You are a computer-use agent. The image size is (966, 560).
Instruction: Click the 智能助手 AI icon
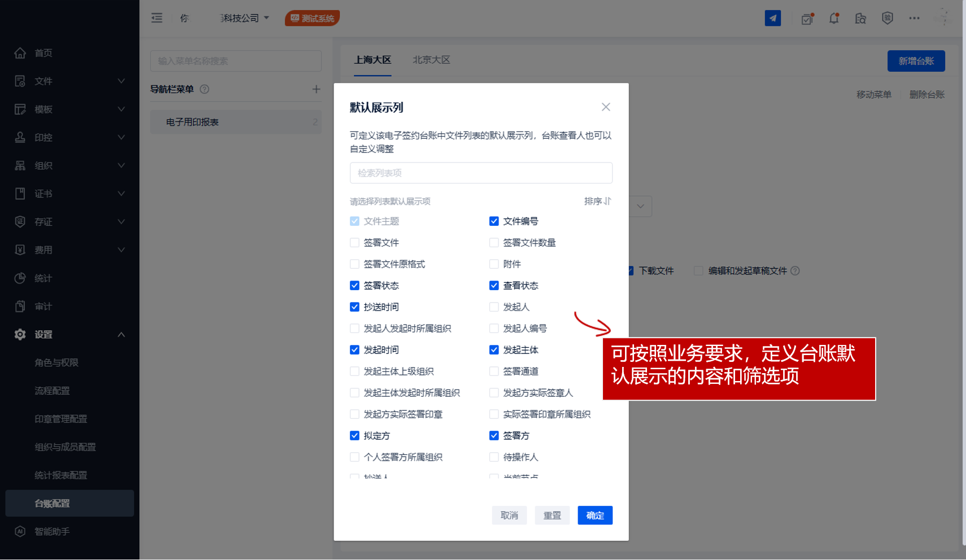click(20, 531)
